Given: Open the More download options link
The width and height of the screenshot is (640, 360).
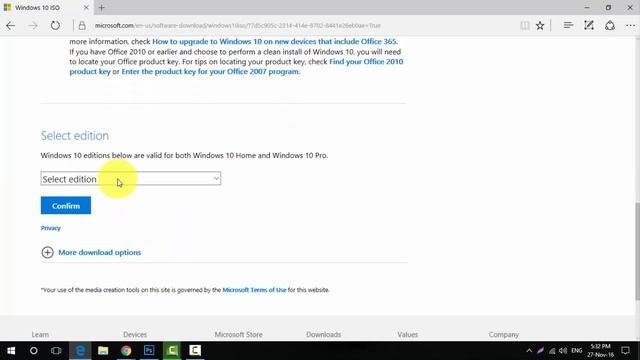Looking at the screenshot, I should [x=100, y=252].
